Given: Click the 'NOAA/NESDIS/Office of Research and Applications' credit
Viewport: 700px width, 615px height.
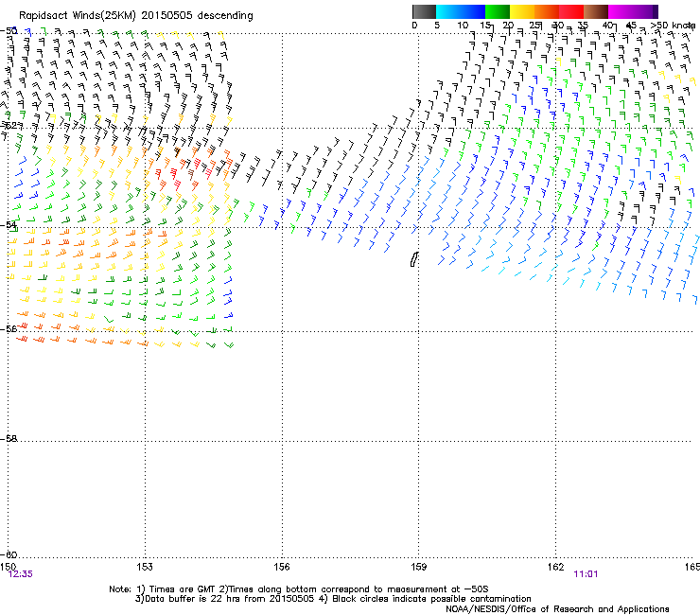Looking at the screenshot, I should (557, 609).
